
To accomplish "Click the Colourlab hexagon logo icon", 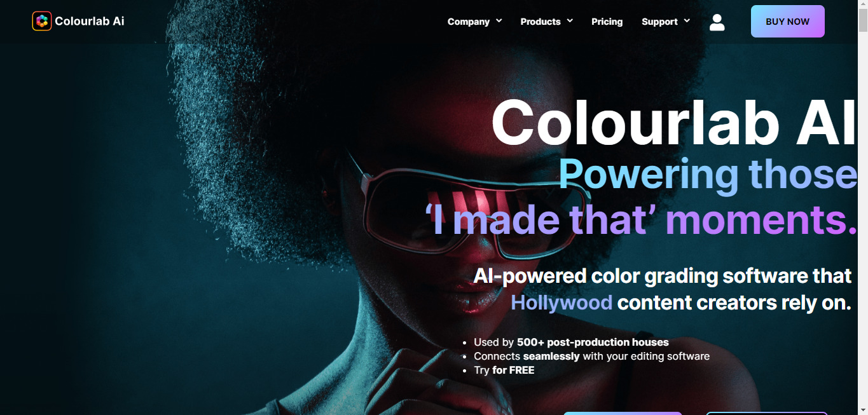I will coord(42,21).
